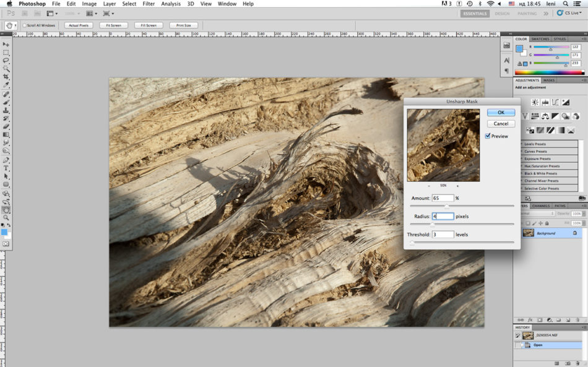
Task: Click OK in Unsharp Mask dialog
Action: pos(501,113)
